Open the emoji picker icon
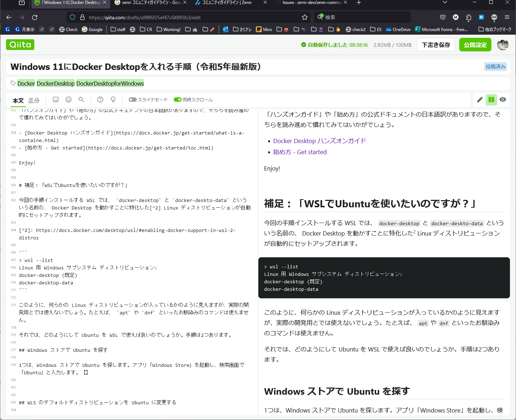Viewport: 516px width, 420px height. (x=69, y=100)
